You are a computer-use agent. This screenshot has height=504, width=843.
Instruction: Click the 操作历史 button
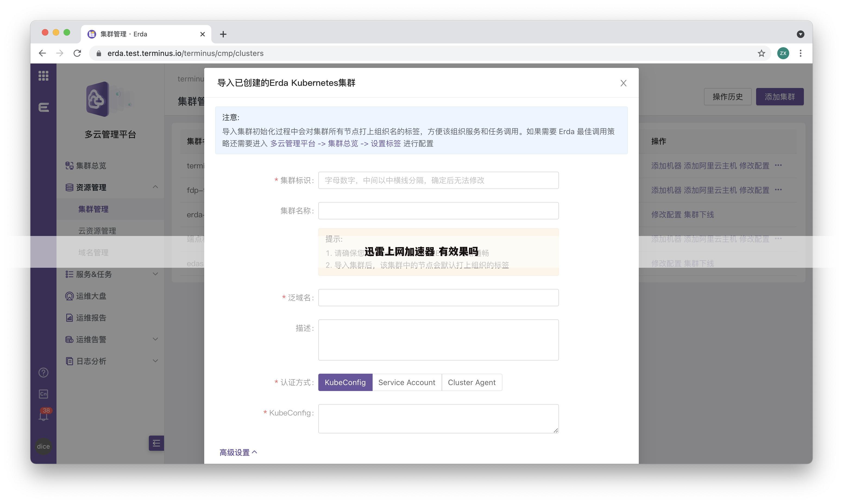728,97
